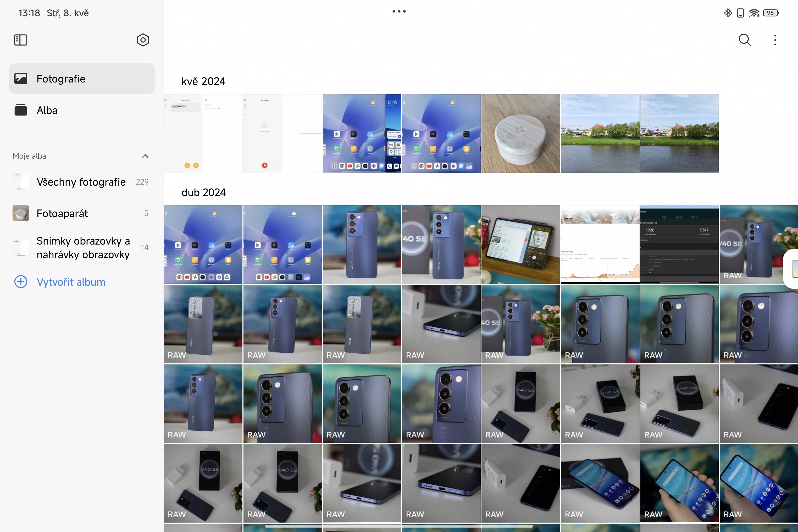
Task: Click the Alba folder icon
Action: 21,110
